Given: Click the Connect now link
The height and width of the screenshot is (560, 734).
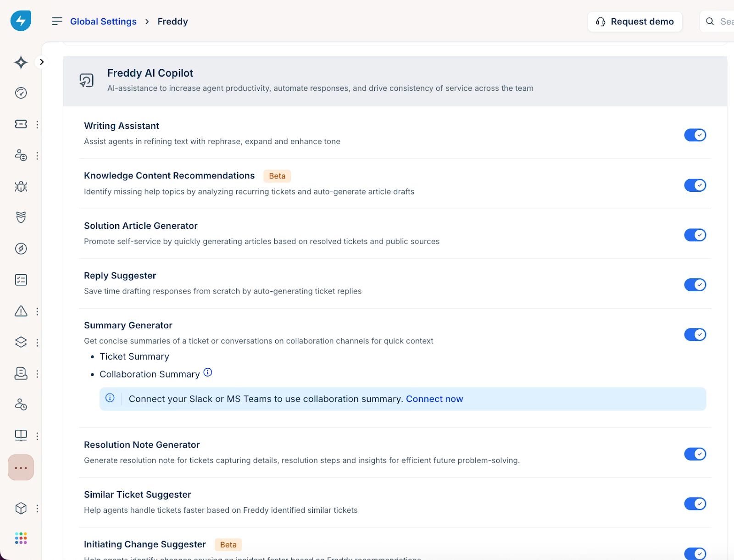Looking at the screenshot, I should click(434, 399).
